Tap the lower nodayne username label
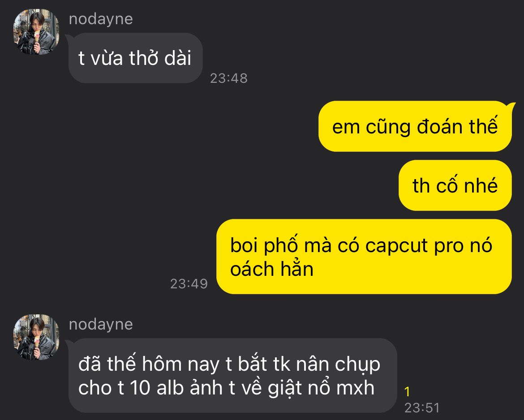524x420 pixels. (101, 325)
